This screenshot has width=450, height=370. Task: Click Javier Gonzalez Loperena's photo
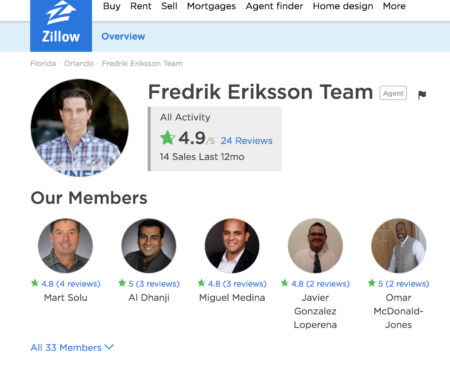pos(315,246)
